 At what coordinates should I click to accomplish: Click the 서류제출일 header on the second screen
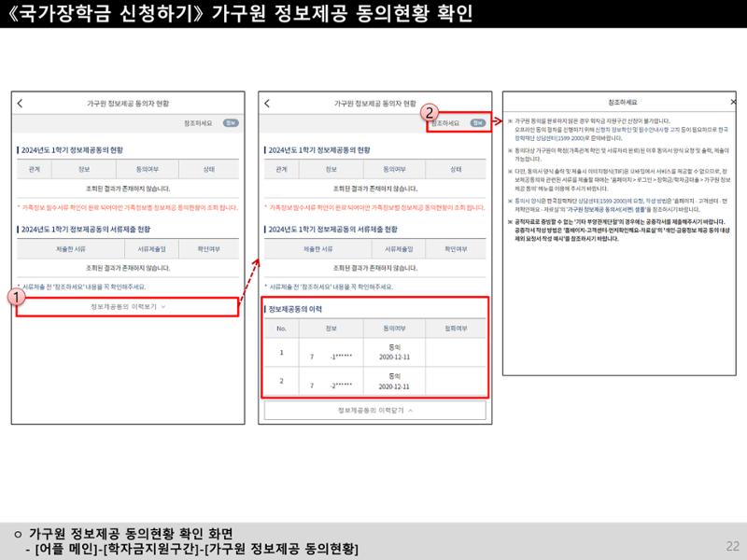tap(399, 249)
